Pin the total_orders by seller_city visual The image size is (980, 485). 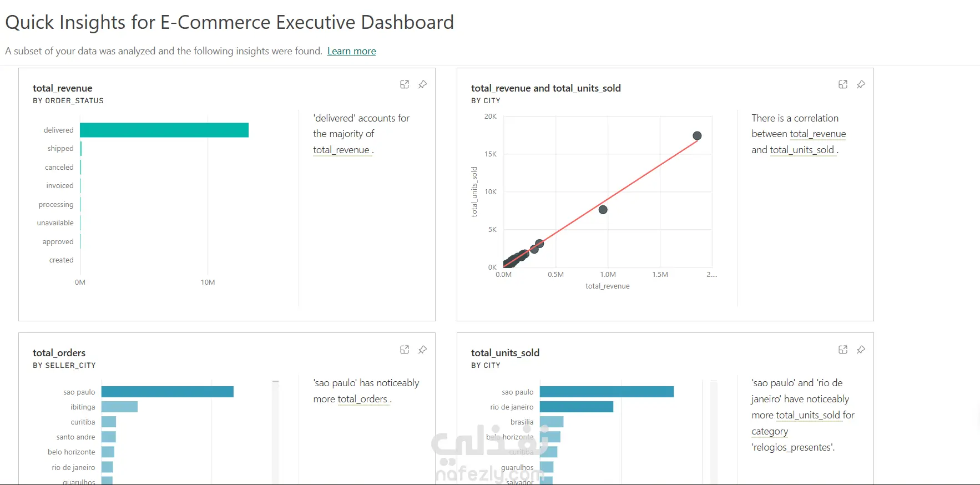(422, 350)
